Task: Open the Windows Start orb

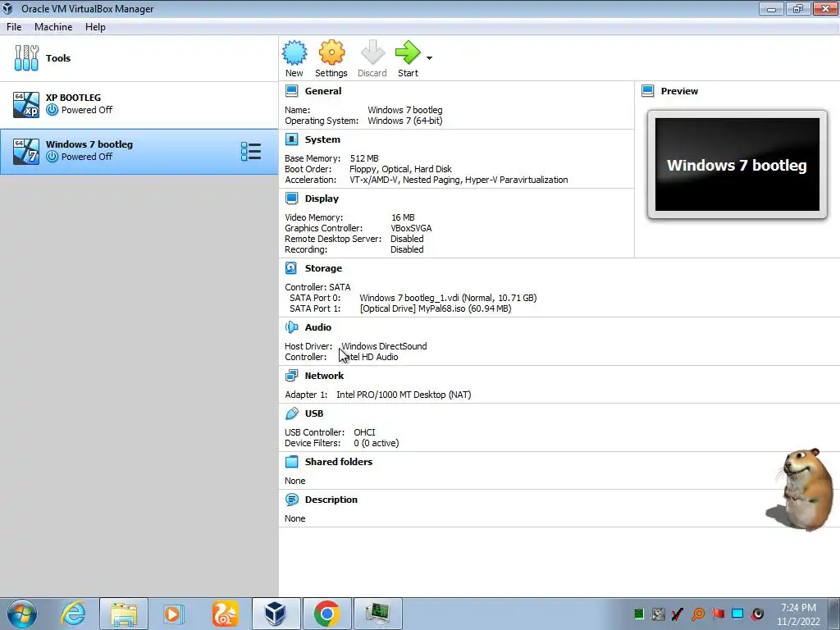Action: [21, 614]
